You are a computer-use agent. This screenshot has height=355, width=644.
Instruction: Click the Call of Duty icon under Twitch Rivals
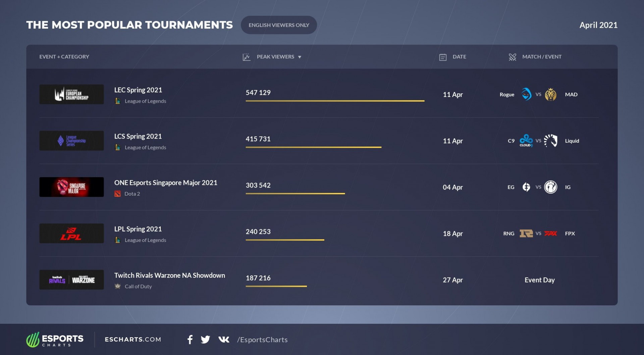click(x=118, y=286)
